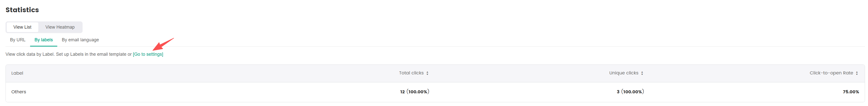Click the Total clicks column header text

click(x=411, y=73)
